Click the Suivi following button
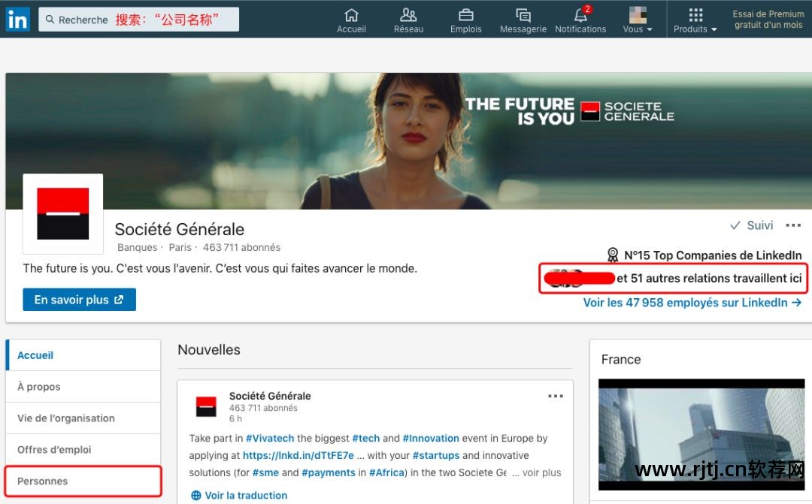Screen dimensions: 812x504 click(x=751, y=225)
